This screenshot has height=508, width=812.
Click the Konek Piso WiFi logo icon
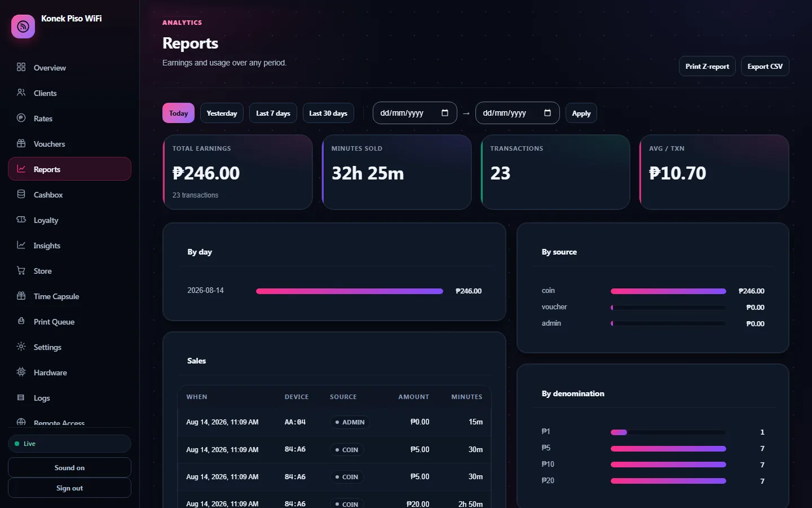click(23, 27)
